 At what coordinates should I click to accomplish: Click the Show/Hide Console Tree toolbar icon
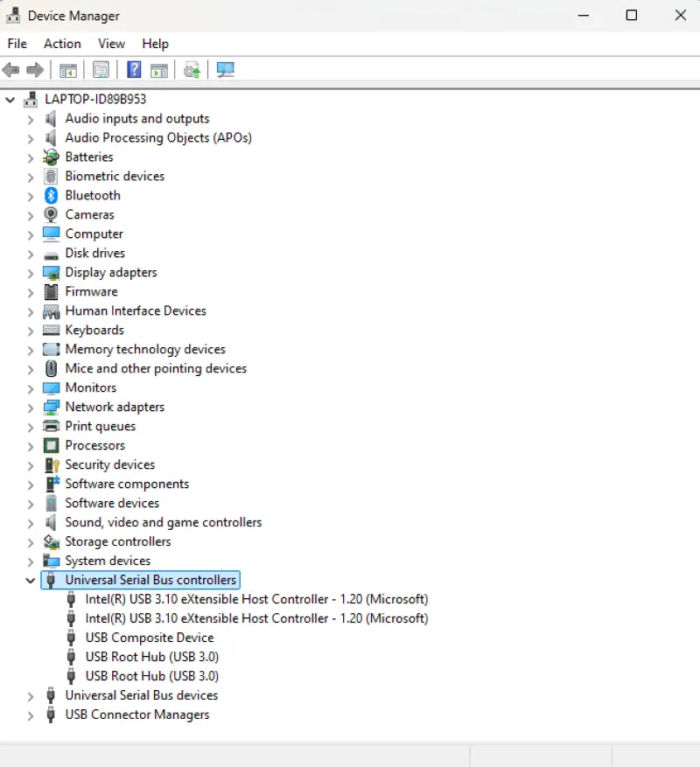pos(68,69)
